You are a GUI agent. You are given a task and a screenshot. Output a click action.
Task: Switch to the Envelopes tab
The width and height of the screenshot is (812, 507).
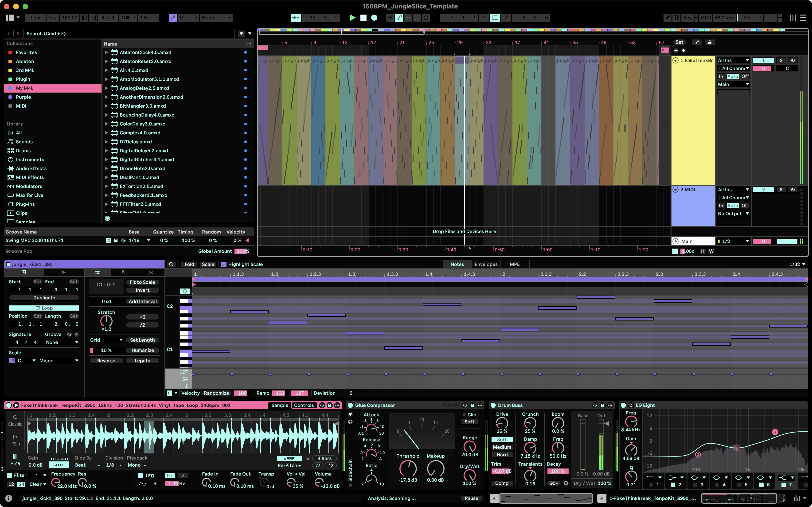click(x=486, y=264)
